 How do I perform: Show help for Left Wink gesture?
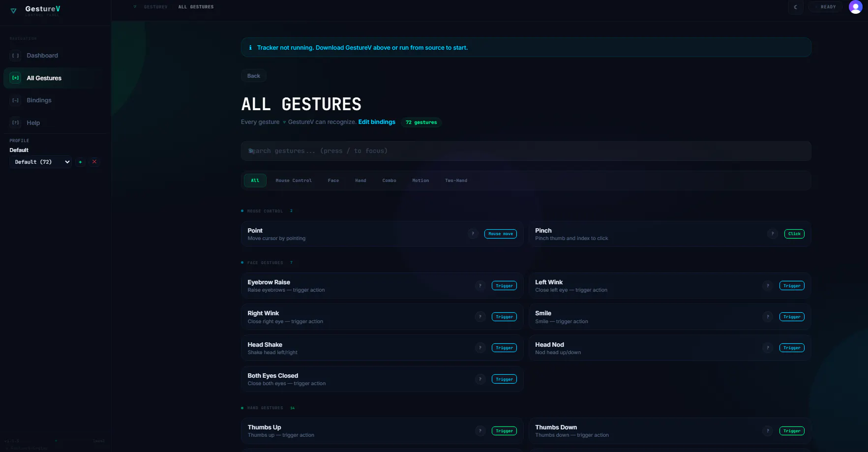point(768,286)
